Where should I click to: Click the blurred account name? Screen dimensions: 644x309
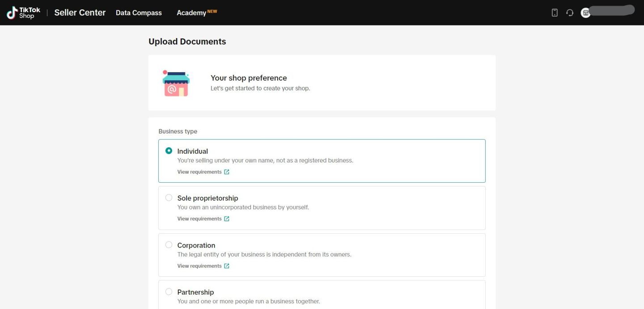click(612, 11)
